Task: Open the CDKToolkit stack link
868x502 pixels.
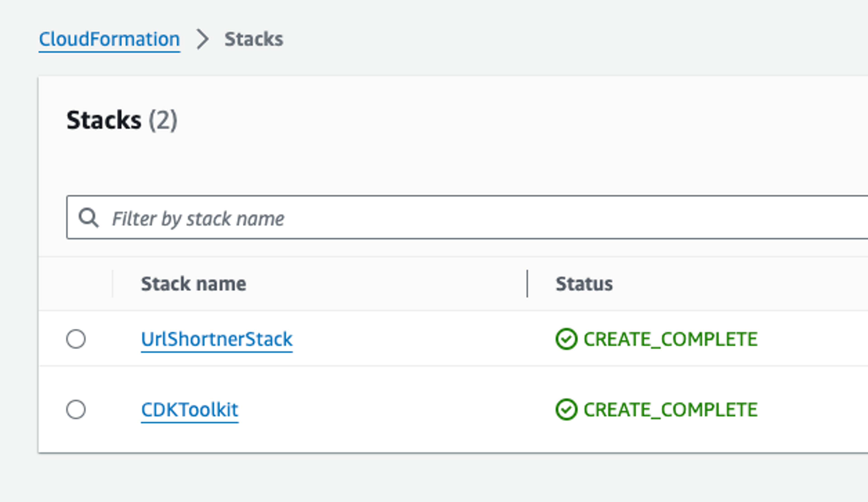Action: (x=190, y=410)
